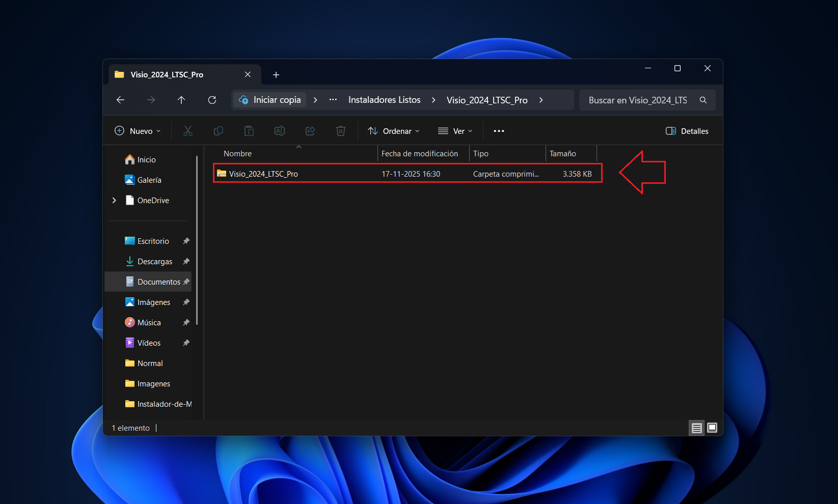
Task: Click the Delete trash icon
Action: [x=341, y=131]
